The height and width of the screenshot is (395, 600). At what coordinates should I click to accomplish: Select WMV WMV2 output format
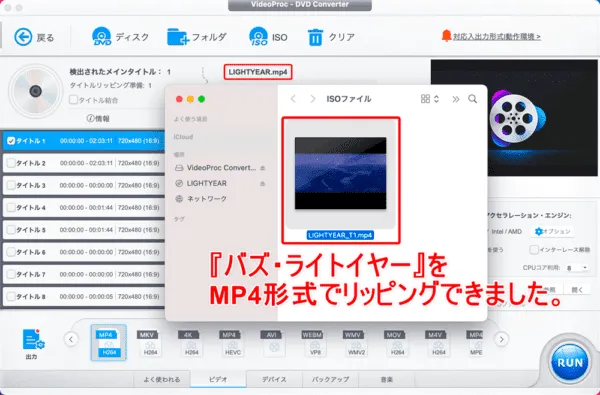point(354,343)
